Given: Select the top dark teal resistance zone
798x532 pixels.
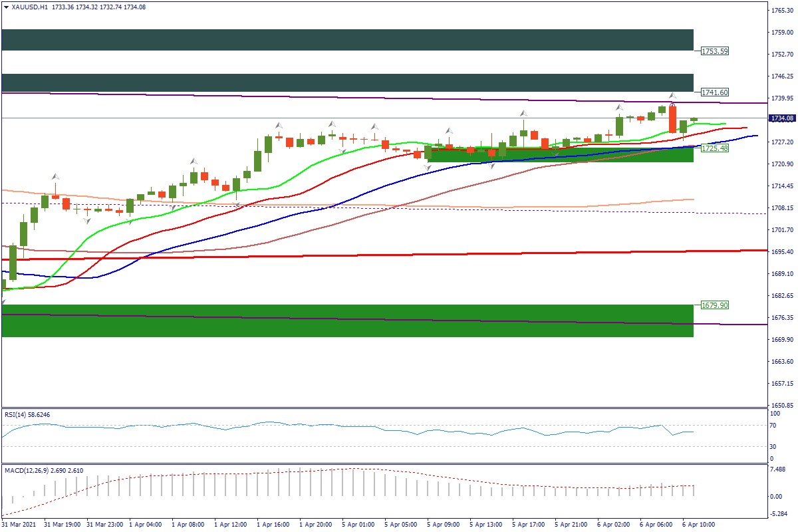Looking at the screenshot, I should [347, 40].
